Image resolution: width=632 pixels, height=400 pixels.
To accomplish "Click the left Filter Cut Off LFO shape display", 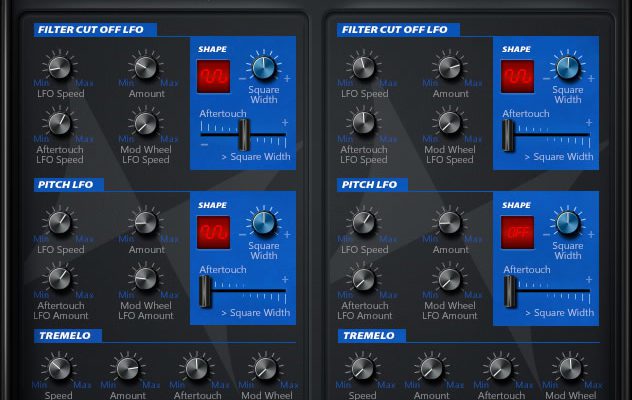I will click(213, 73).
